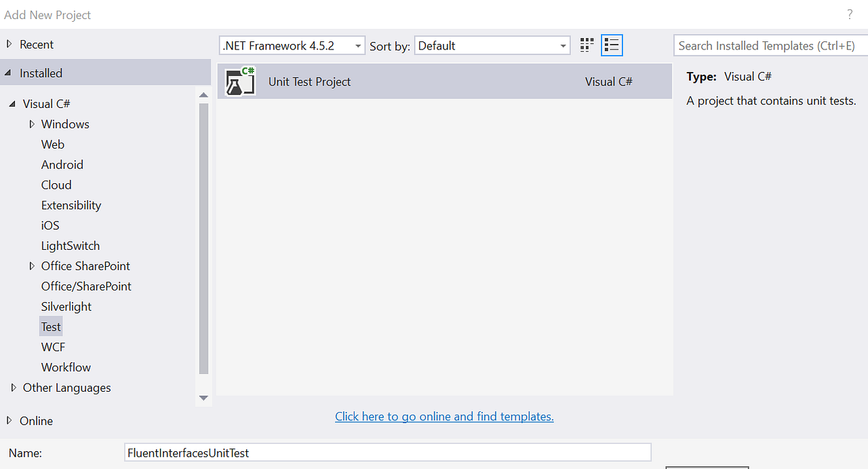Open the .NET Framework 4.5.2 dropdown
Screen dimensions: 868x469
tap(358, 45)
